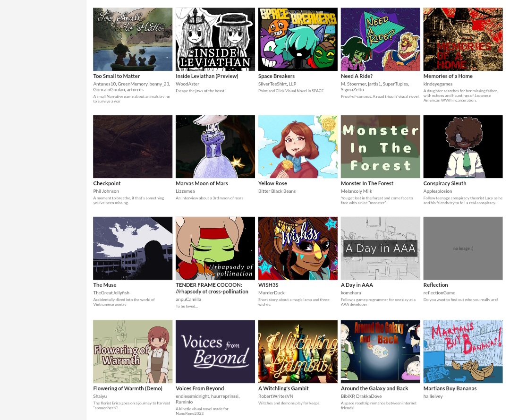Click the Inside Leviathan (Preview) title link
The width and height of the screenshot is (510, 420).
(x=207, y=76)
